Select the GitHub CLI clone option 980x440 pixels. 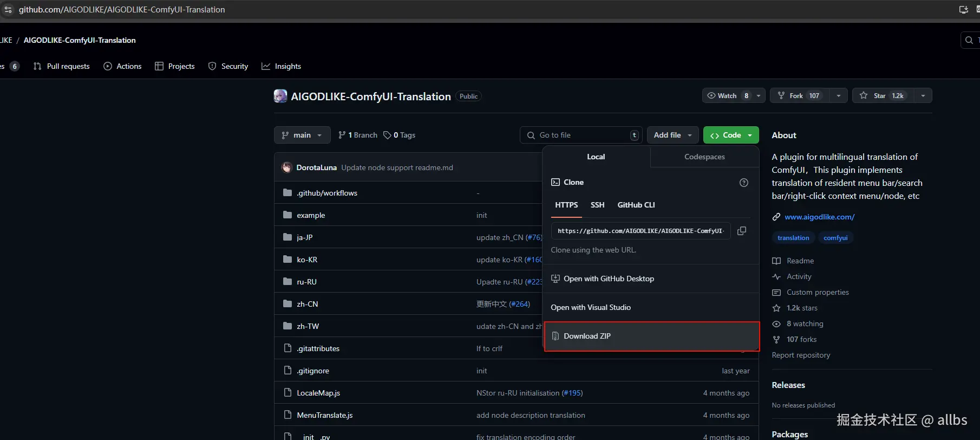(x=636, y=205)
